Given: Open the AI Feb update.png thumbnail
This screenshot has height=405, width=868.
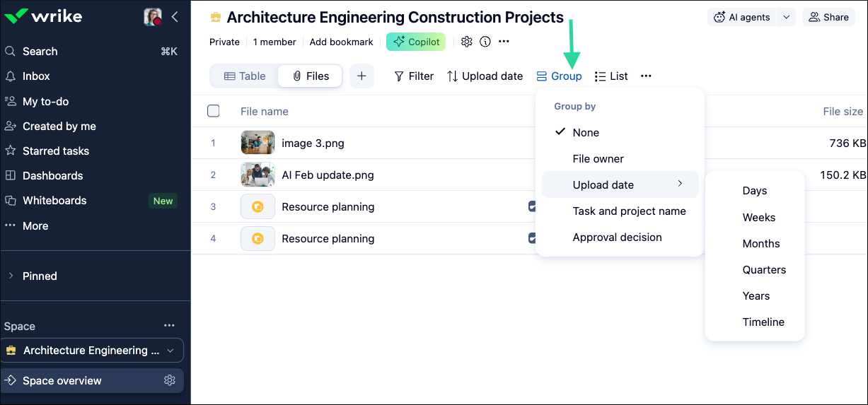Looking at the screenshot, I should 257,175.
